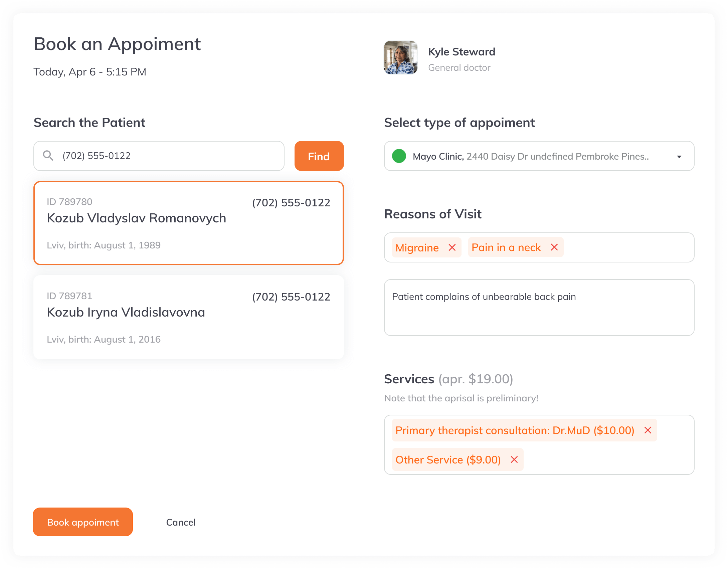Click the back pain complaint text area
728x569 pixels.
click(539, 308)
